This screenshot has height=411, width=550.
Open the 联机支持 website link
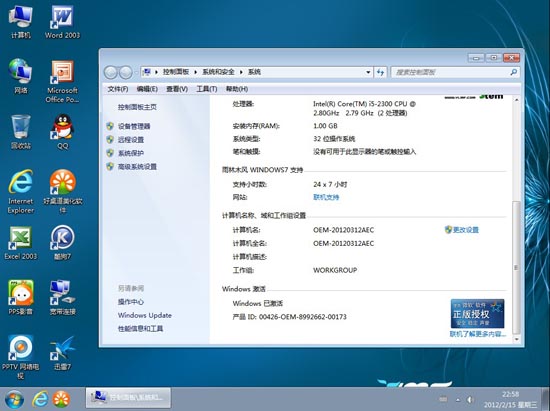click(x=326, y=197)
